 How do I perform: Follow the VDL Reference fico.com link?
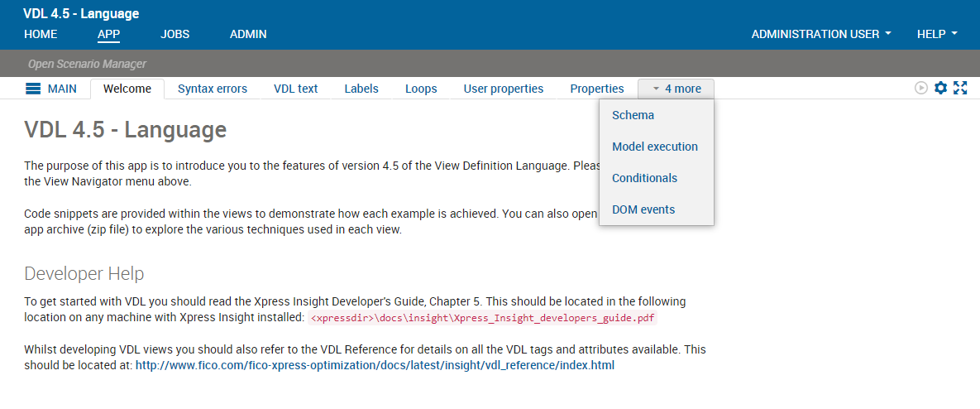[375, 365]
